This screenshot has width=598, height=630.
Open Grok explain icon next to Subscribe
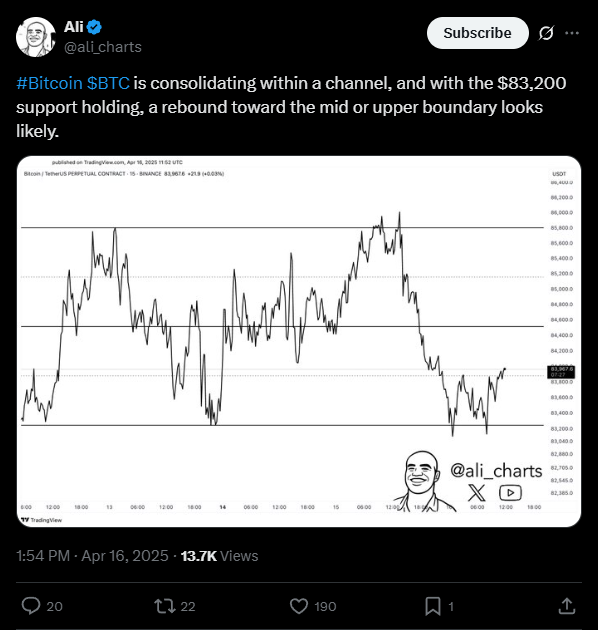tap(546, 33)
